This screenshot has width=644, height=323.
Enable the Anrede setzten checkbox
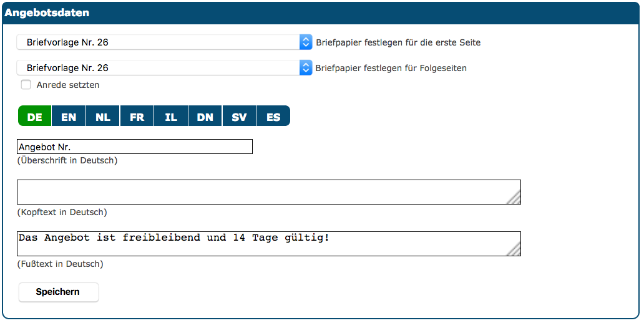pyautogui.click(x=26, y=85)
